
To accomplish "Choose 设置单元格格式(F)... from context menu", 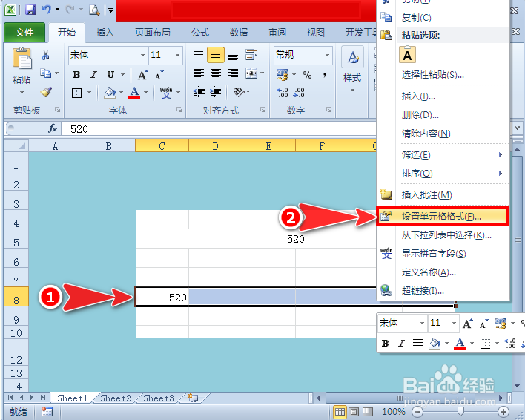I will coord(443,216).
